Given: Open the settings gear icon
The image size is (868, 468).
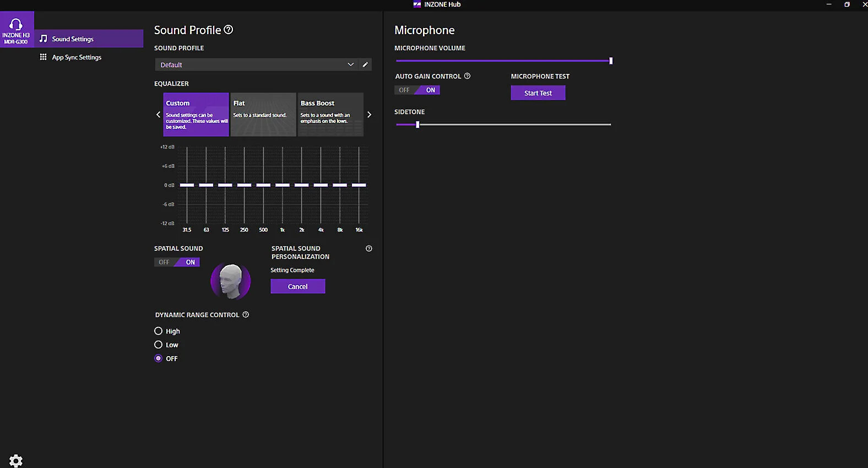Looking at the screenshot, I should pos(16,461).
